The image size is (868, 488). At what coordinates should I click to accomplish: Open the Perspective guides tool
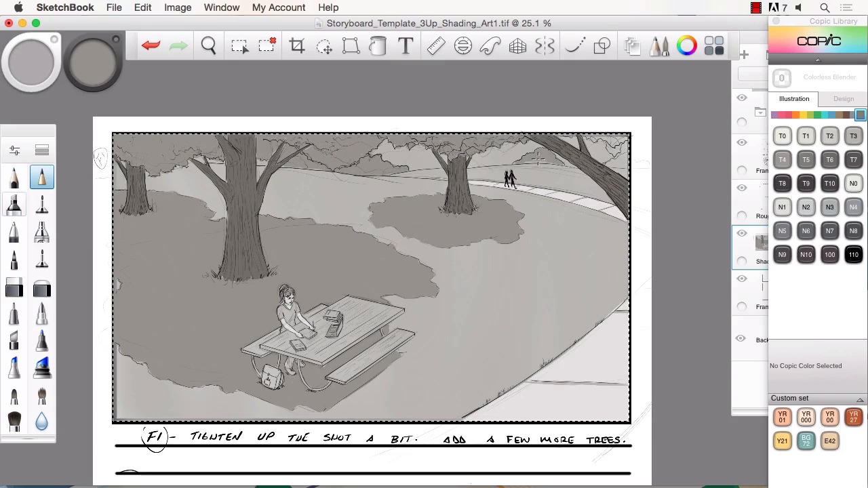(517, 45)
